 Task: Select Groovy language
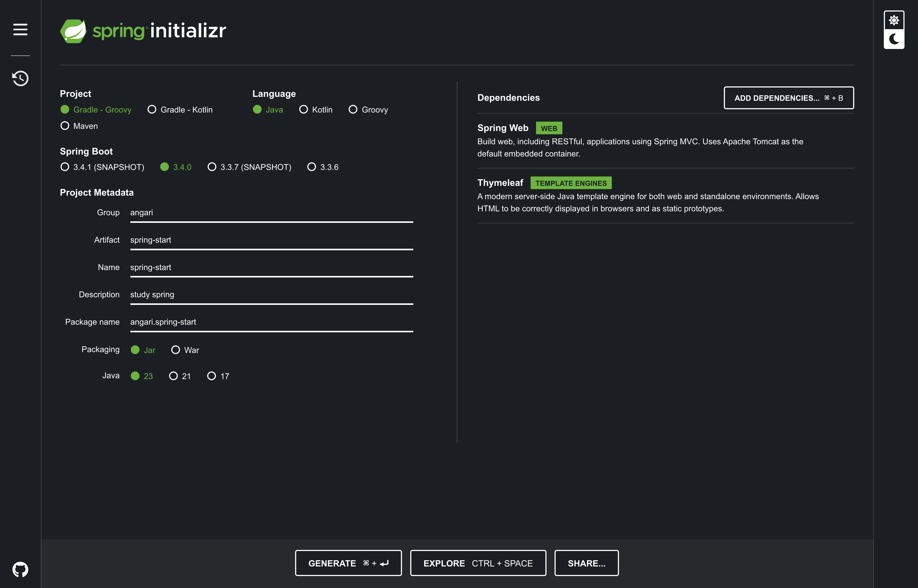coord(368,110)
